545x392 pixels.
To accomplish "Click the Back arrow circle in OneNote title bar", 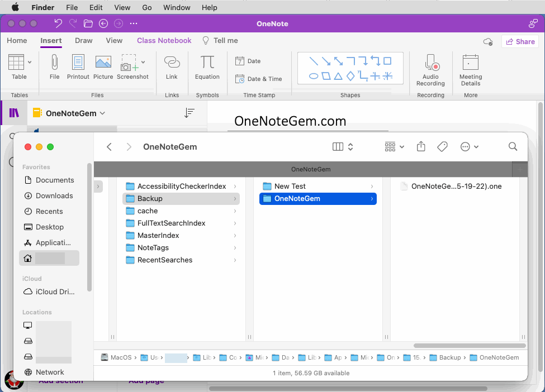I will pos(103,23).
